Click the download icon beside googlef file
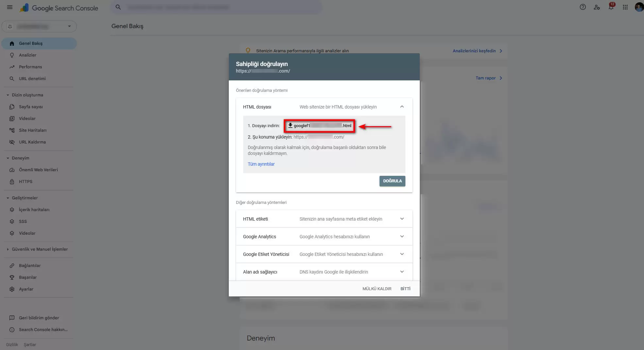644x350 pixels. click(x=290, y=125)
